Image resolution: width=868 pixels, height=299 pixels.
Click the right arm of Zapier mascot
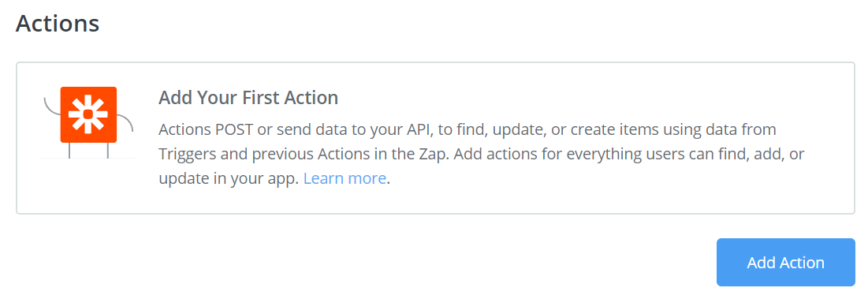125,122
